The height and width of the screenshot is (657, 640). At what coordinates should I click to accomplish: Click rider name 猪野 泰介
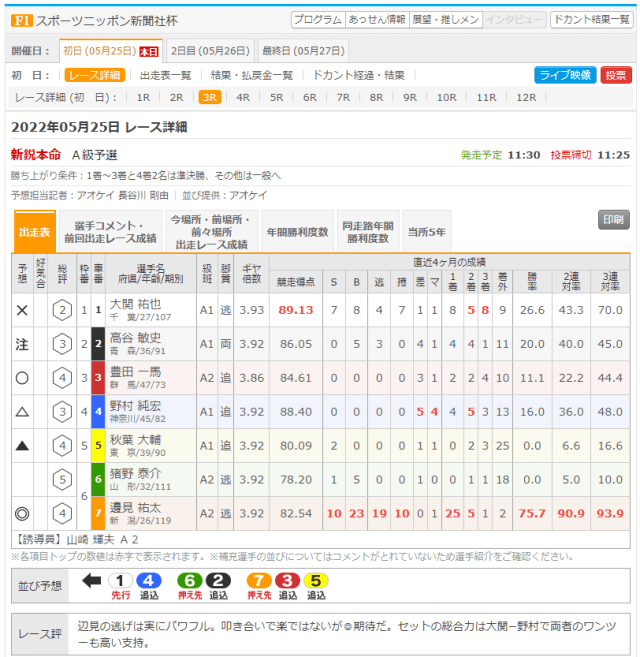(x=135, y=474)
